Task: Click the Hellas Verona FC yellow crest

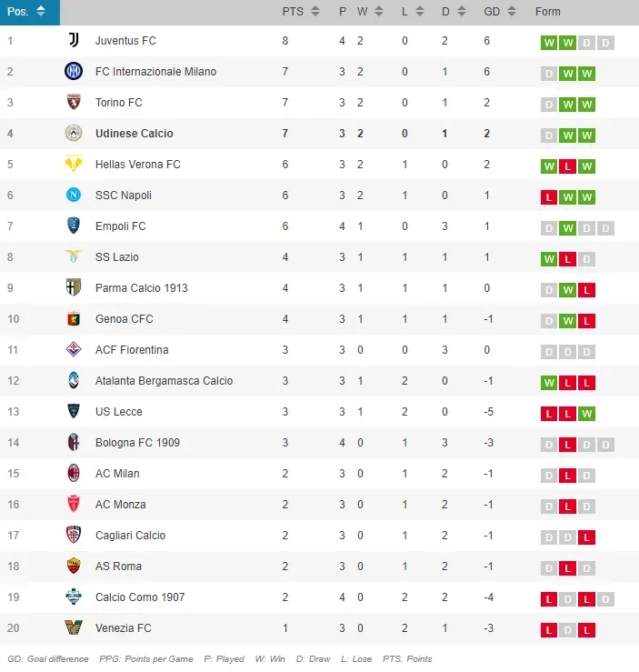Action: tap(74, 165)
